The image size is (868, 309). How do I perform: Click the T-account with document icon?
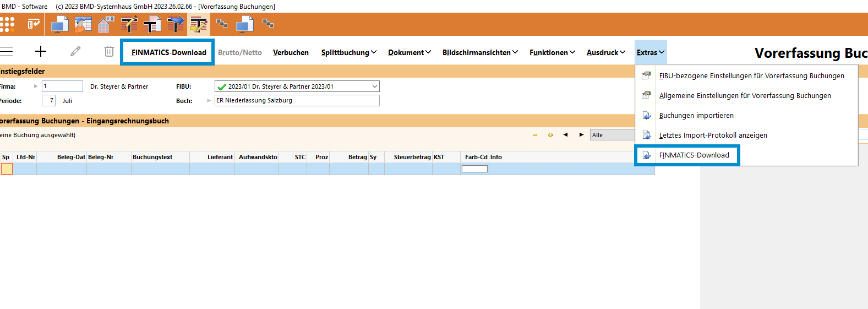[x=152, y=24]
